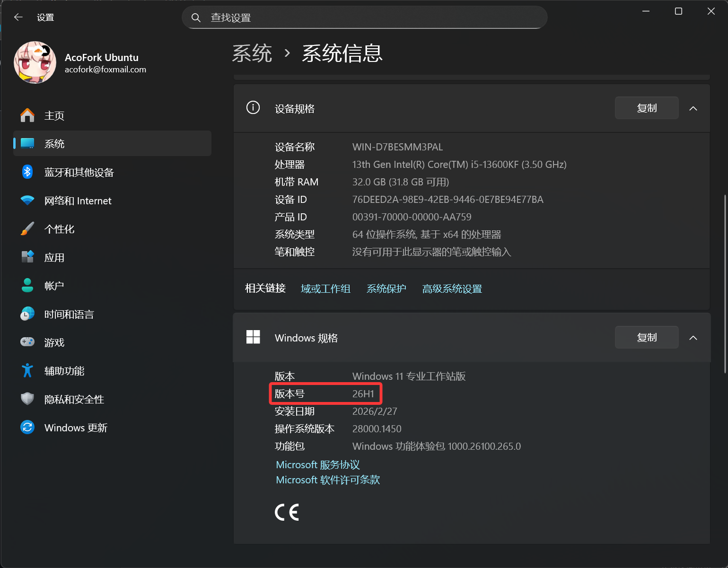
Task: Click the Windows Update sync icon
Action: click(27, 428)
